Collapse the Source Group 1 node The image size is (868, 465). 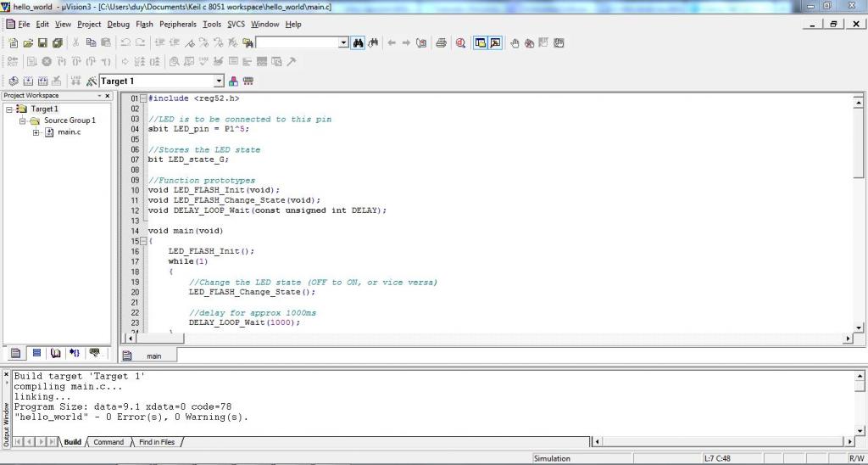tap(23, 120)
